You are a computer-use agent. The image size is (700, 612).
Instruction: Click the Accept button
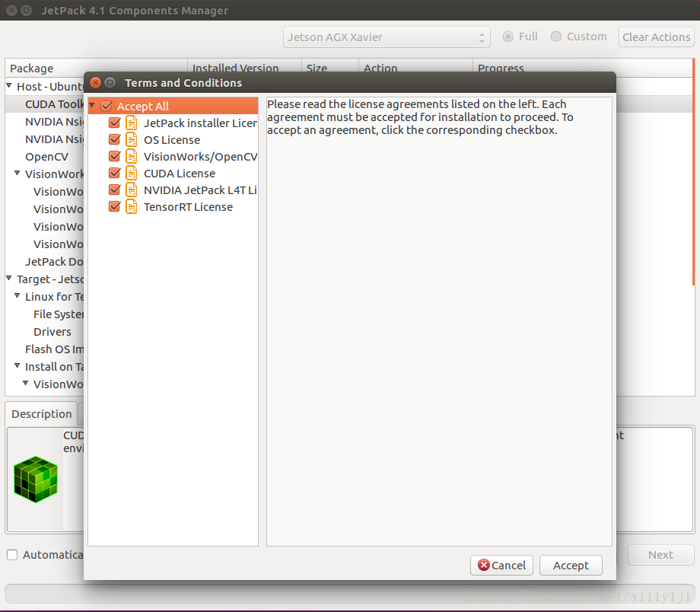click(x=571, y=565)
